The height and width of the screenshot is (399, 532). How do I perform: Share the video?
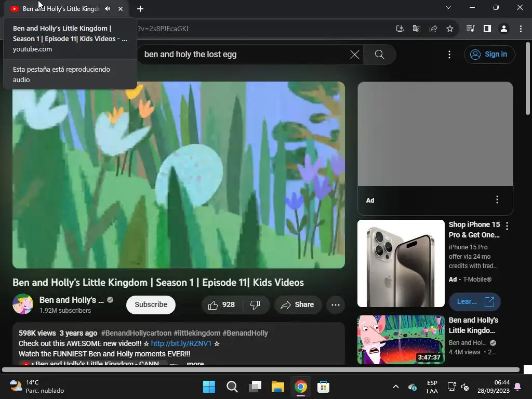pyautogui.click(x=298, y=304)
